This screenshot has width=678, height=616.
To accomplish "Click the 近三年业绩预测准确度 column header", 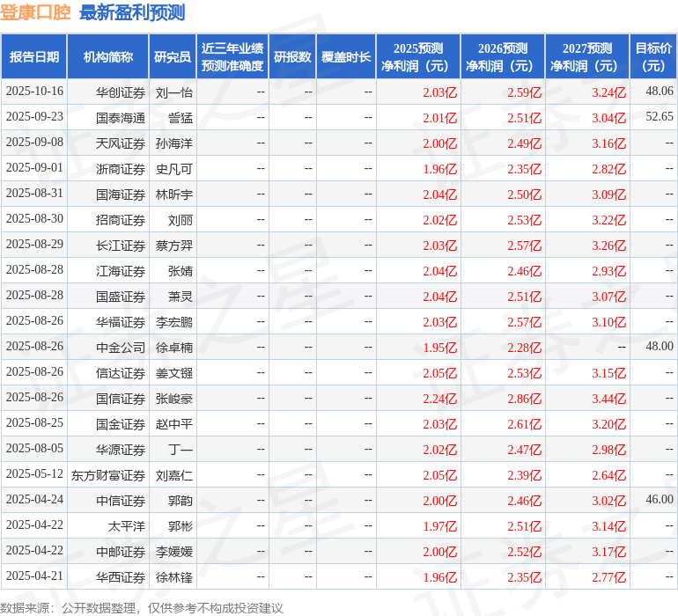I will click(232, 56).
